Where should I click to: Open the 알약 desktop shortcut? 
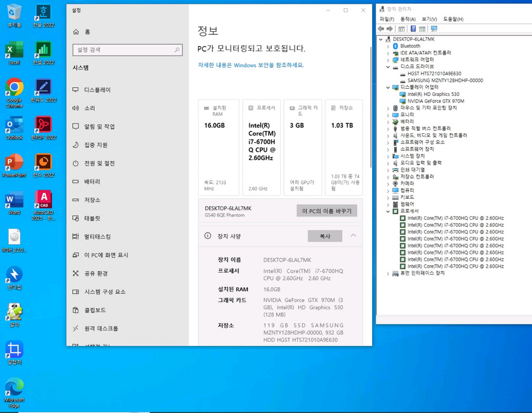[14, 315]
